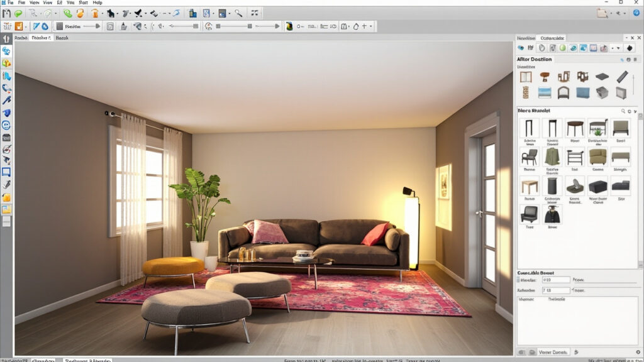The height and width of the screenshot is (362, 644).
Task: Click the fullscreen expand icon at toolbar right
Action: pos(253,13)
